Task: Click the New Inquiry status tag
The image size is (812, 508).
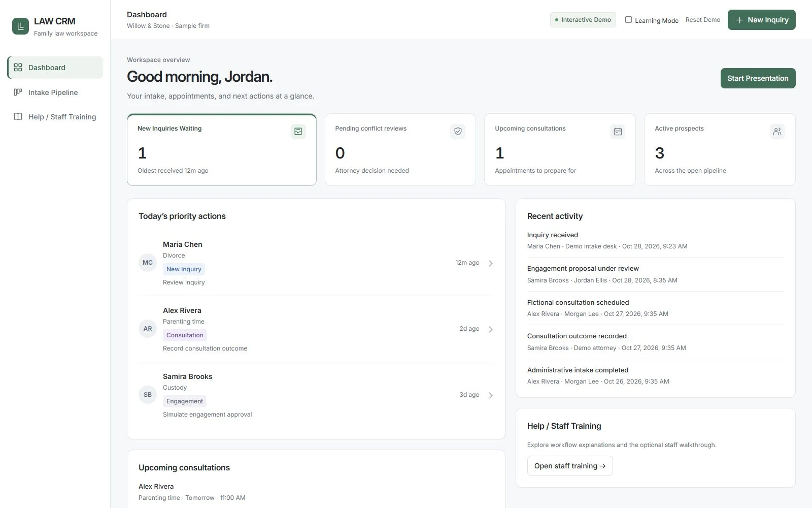Action: click(184, 269)
